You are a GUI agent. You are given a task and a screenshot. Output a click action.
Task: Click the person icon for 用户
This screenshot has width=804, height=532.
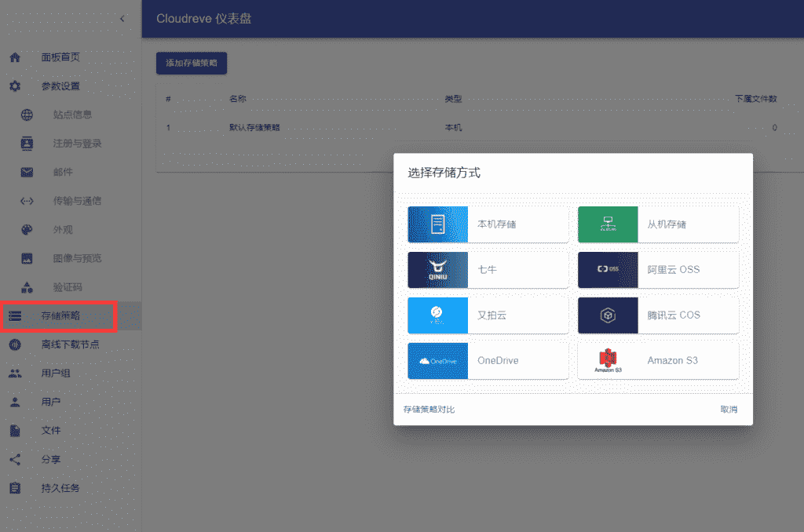click(15, 402)
